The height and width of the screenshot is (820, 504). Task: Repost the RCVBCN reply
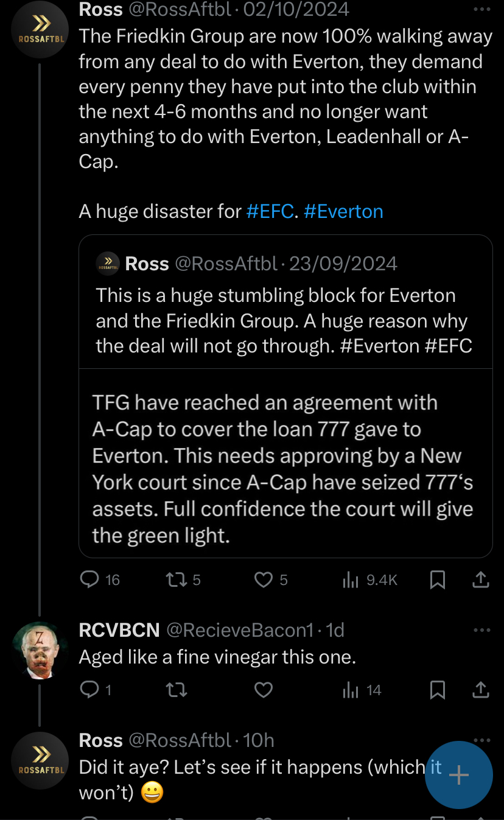click(x=176, y=690)
